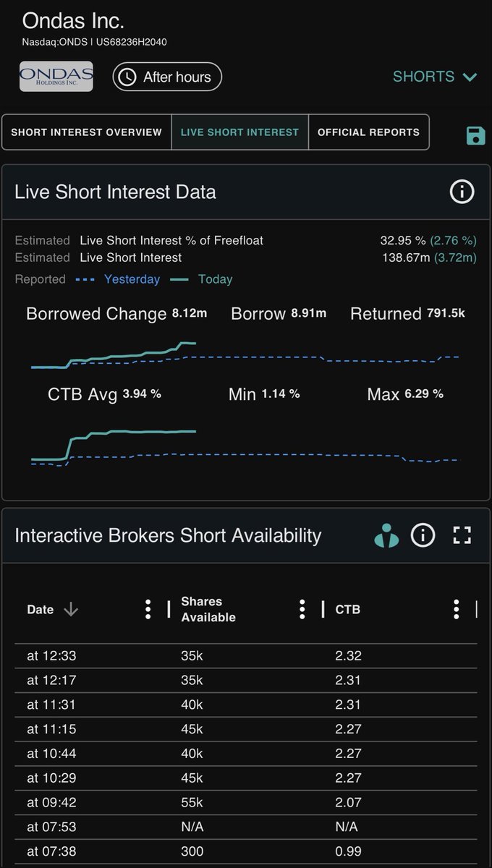Click the 'at 07:53' date cell
Screen dimensions: 492x868
[x=51, y=827]
